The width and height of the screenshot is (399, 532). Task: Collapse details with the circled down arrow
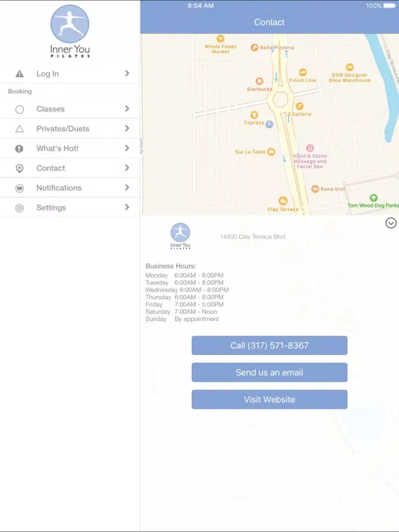click(391, 223)
